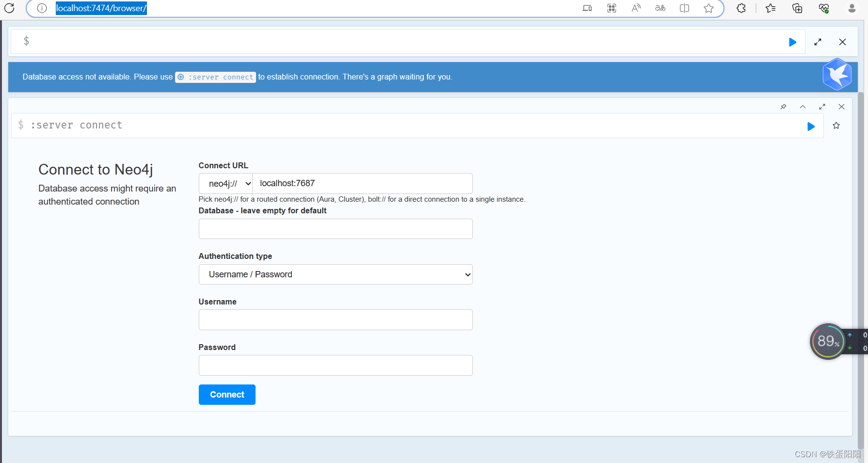The width and height of the screenshot is (868, 463).
Task: Open the browser extensions puzzle icon
Action: coord(741,8)
